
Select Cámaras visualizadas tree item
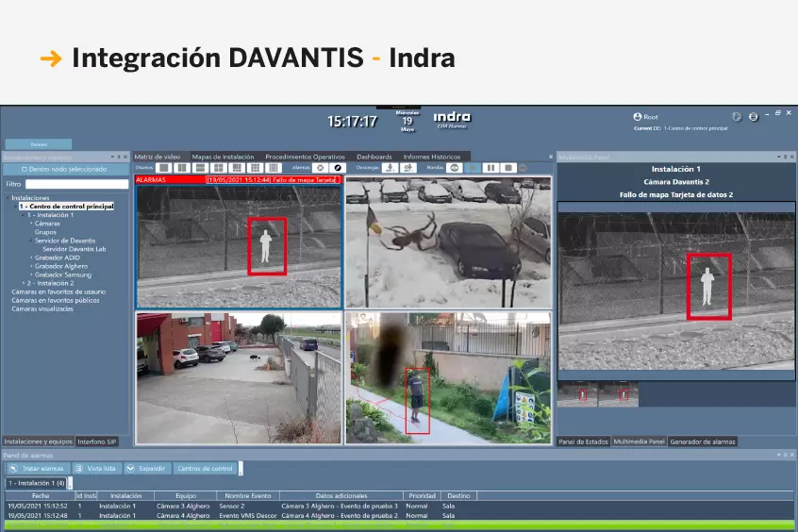pos(42,308)
